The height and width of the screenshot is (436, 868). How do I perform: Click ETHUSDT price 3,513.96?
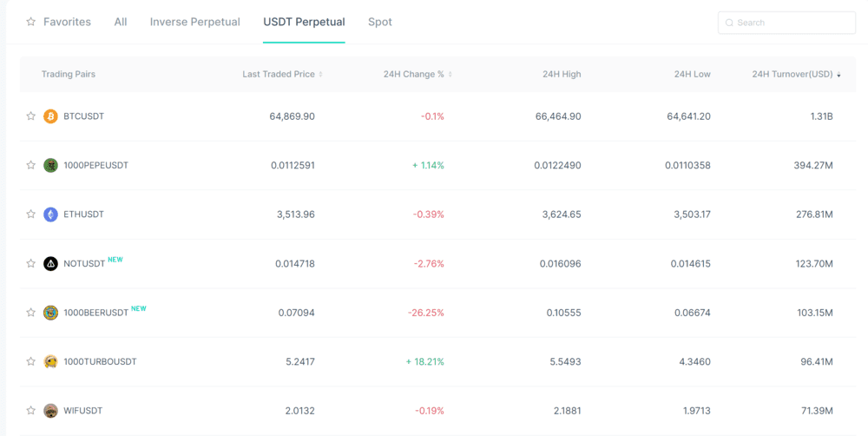(296, 215)
